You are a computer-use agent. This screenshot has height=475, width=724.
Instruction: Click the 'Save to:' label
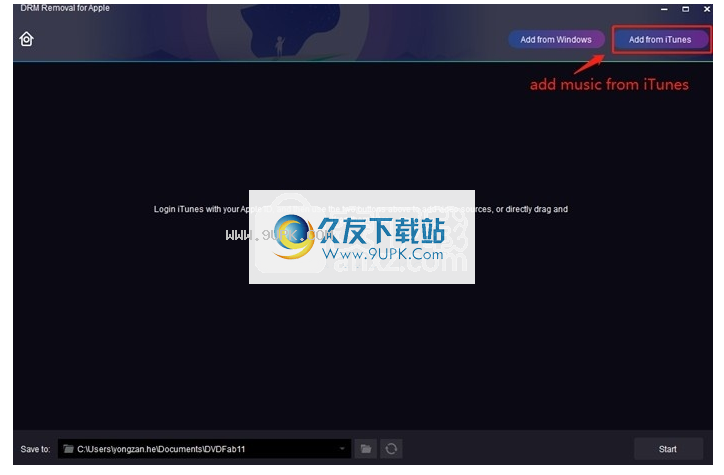(35, 449)
